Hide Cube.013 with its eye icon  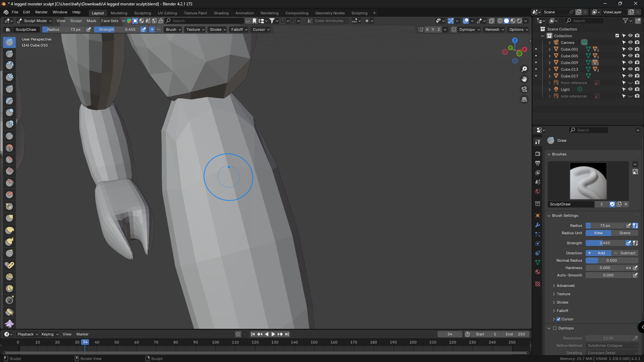tap(630, 69)
